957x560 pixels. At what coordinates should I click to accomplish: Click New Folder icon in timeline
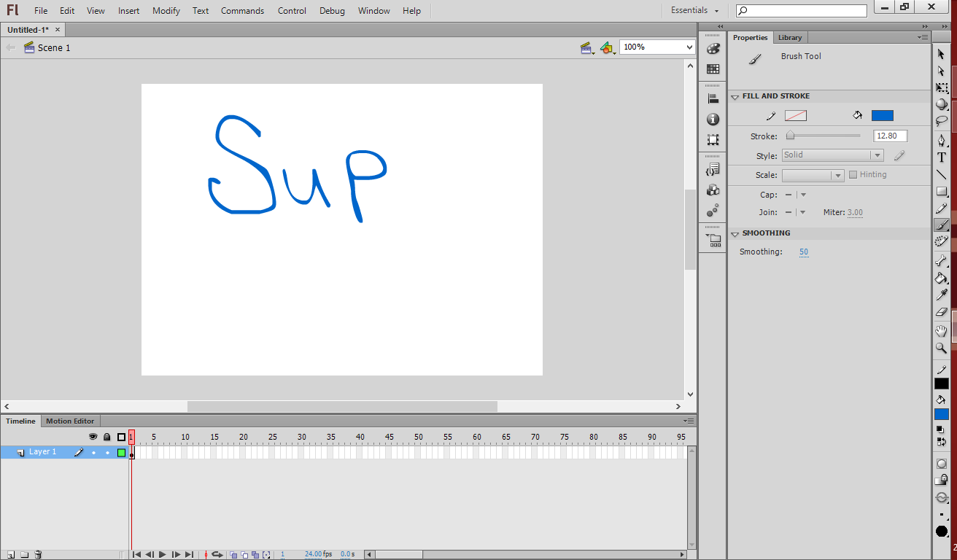[24, 555]
